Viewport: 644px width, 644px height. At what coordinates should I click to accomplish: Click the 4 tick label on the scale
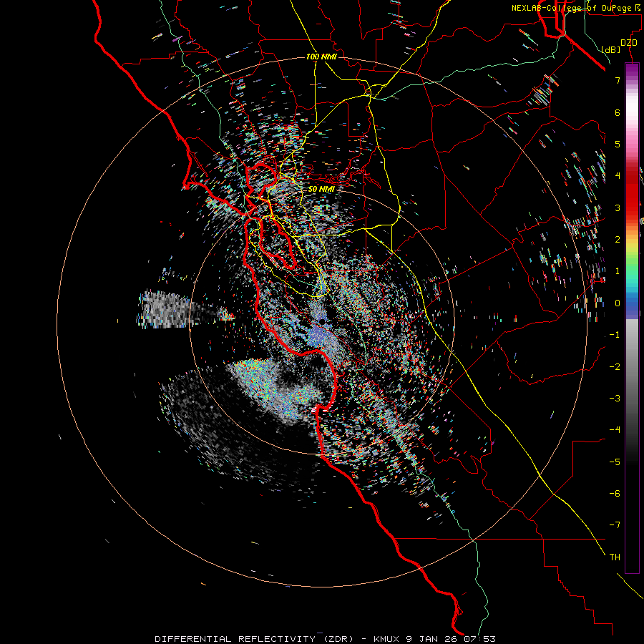[x=618, y=176]
